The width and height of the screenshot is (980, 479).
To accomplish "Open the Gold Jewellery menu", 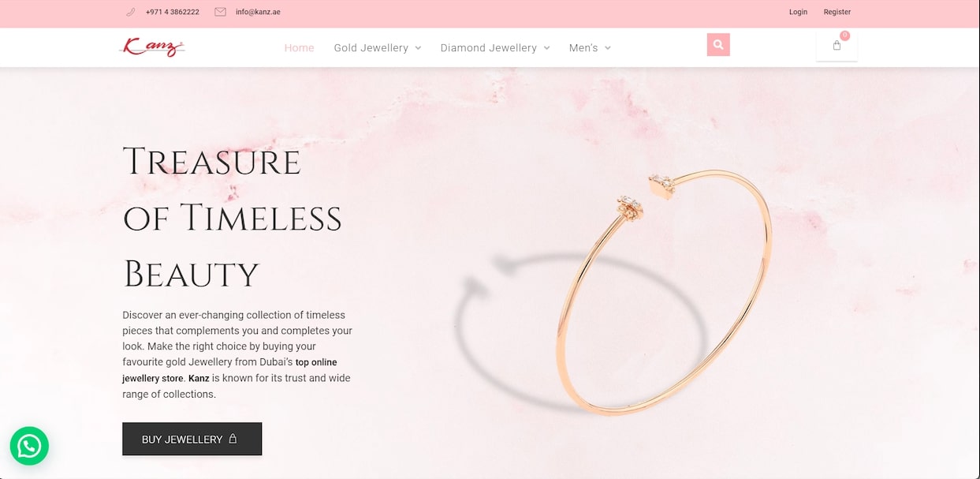I will (371, 48).
